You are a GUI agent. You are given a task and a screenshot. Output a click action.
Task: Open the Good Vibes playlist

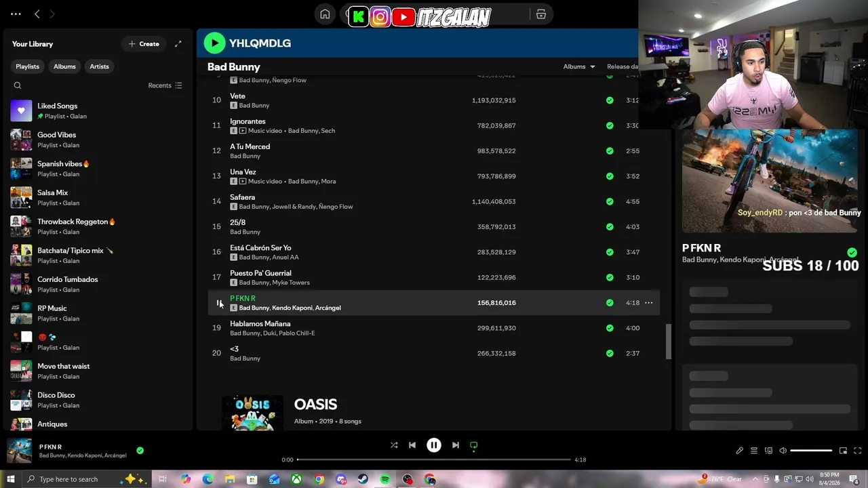point(98,140)
